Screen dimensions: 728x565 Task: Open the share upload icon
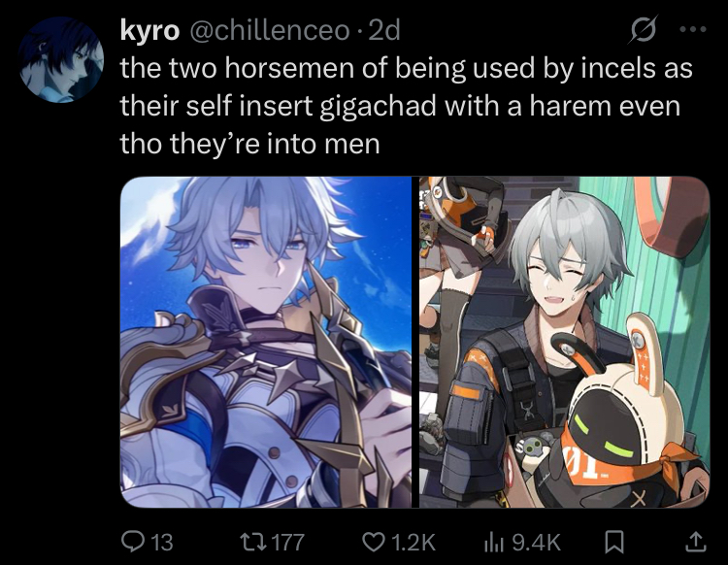695,542
